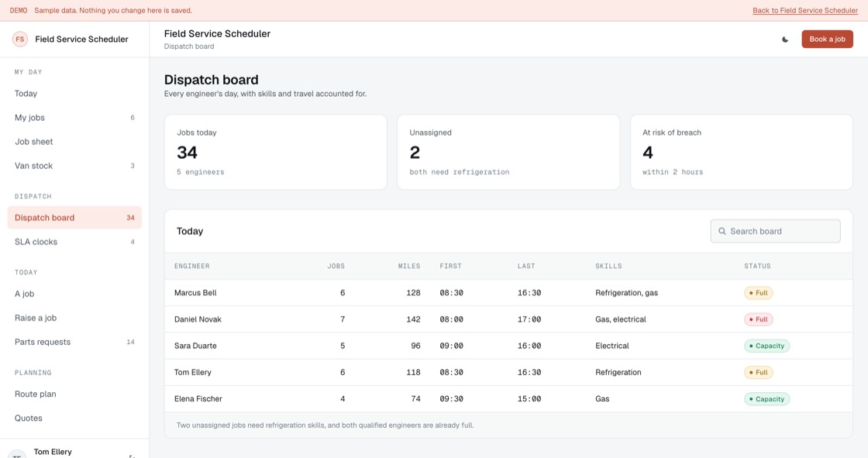Screen dimensions: 868x458
Task: Open Parts requests in the sidebar
Action: point(74,343)
